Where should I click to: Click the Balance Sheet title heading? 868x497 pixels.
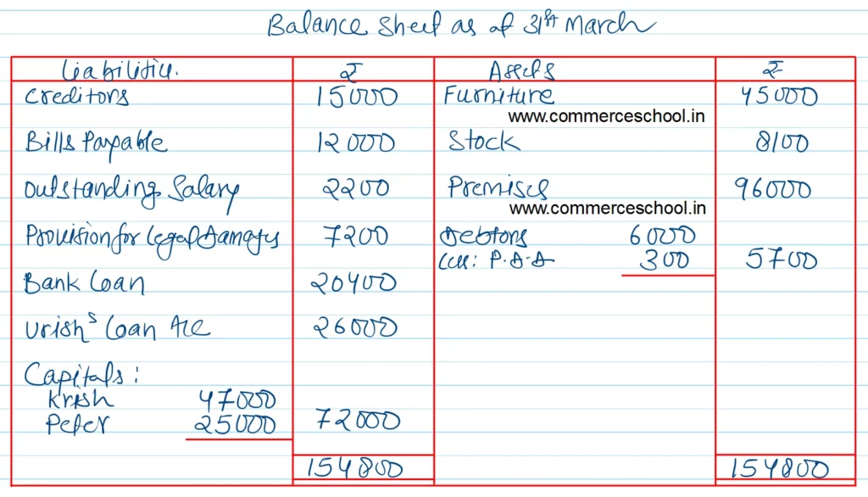460,25
